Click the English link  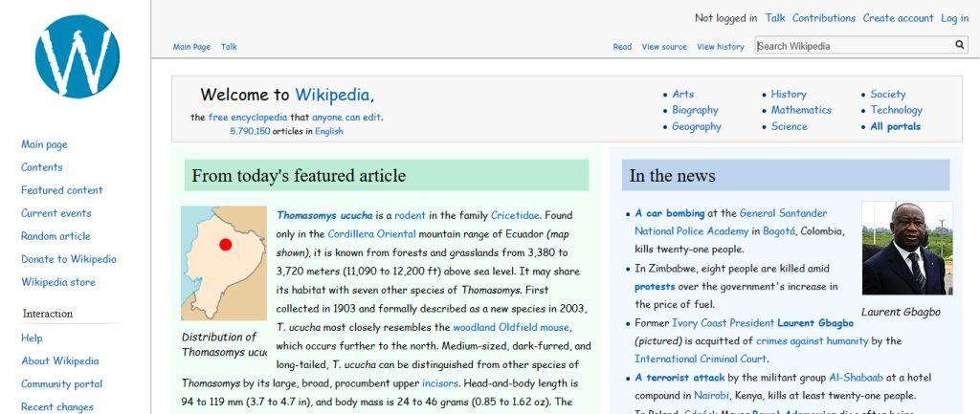(x=329, y=131)
